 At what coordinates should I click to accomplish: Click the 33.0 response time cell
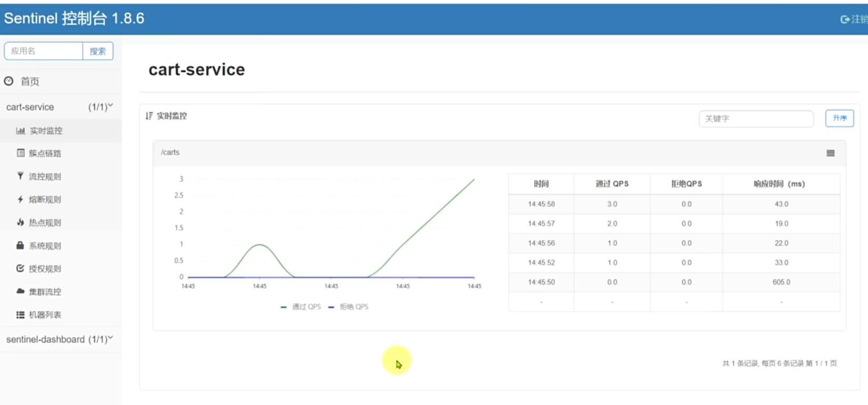pyautogui.click(x=781, y=262)
